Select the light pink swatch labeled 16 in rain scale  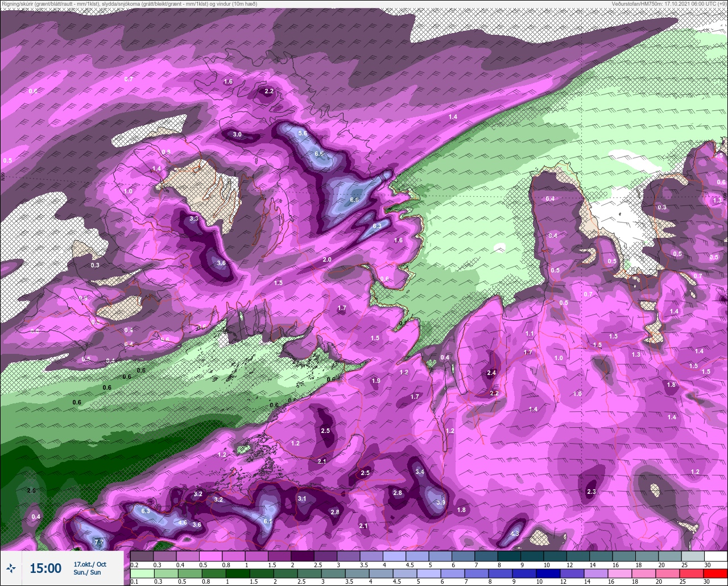620,572
